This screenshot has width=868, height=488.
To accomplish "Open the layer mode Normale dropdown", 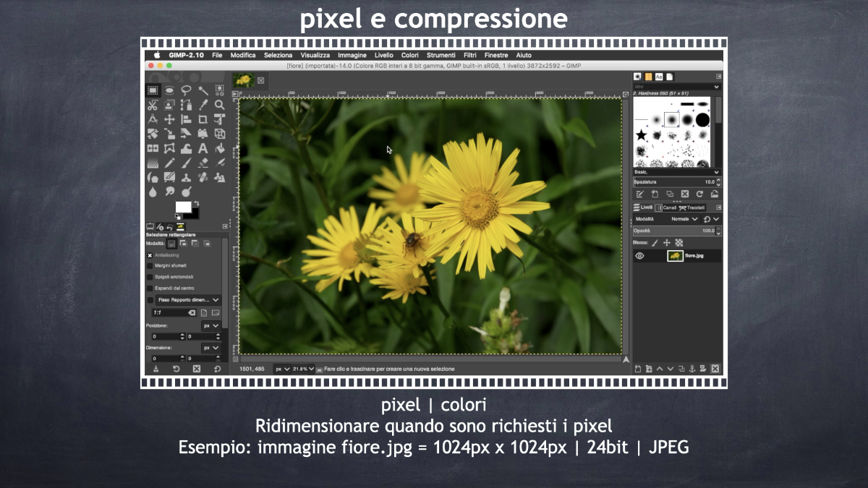I will coord(684,219).
